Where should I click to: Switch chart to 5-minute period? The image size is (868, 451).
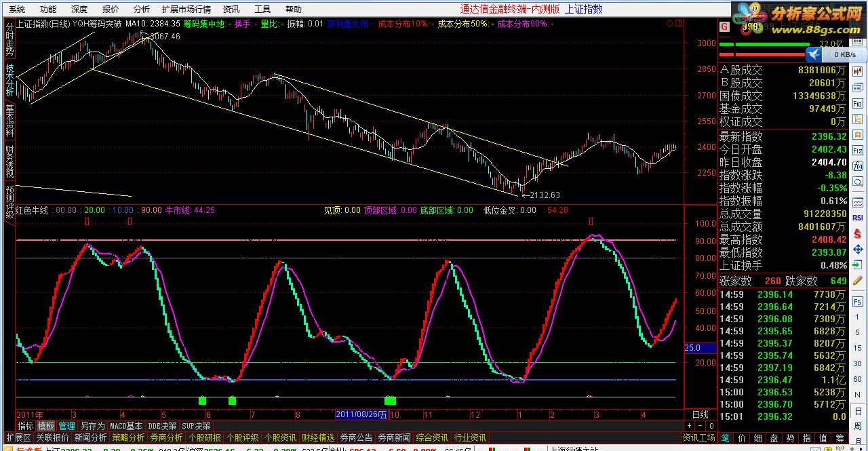click(x=857, y=332)
